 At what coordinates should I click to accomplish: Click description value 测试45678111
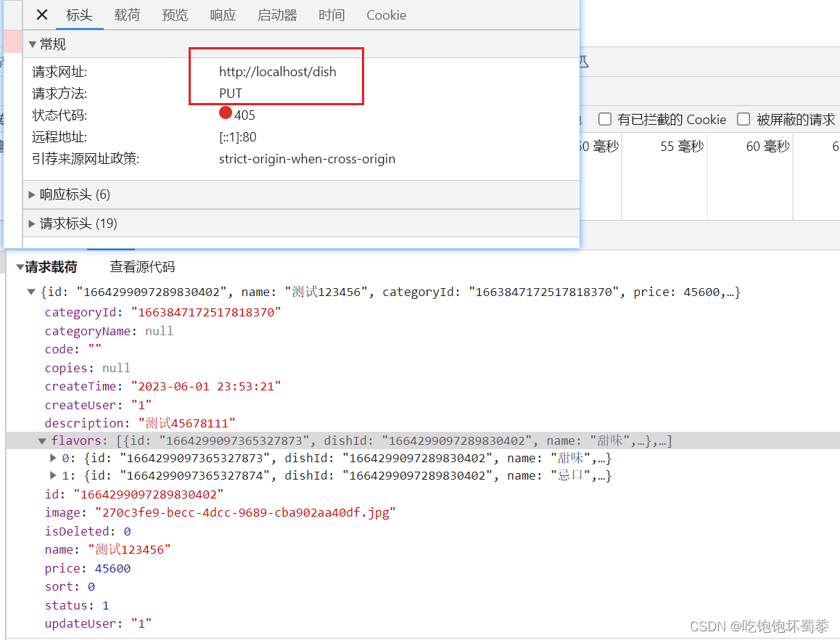click(x=187, y=424)
